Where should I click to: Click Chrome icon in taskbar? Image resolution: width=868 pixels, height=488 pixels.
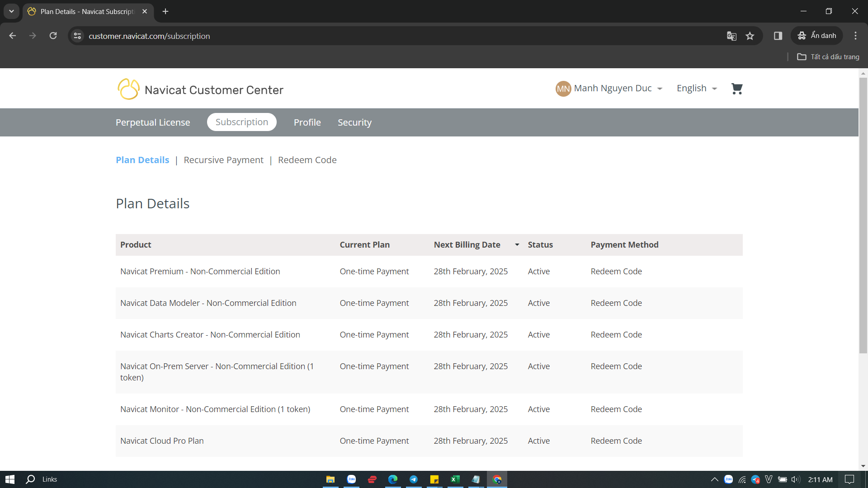pyautogui.click(x=497, y=479)
